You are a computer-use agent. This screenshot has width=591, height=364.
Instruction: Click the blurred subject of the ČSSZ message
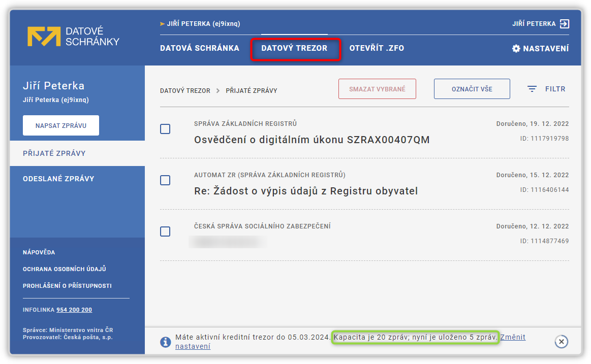tap(228, 242)
